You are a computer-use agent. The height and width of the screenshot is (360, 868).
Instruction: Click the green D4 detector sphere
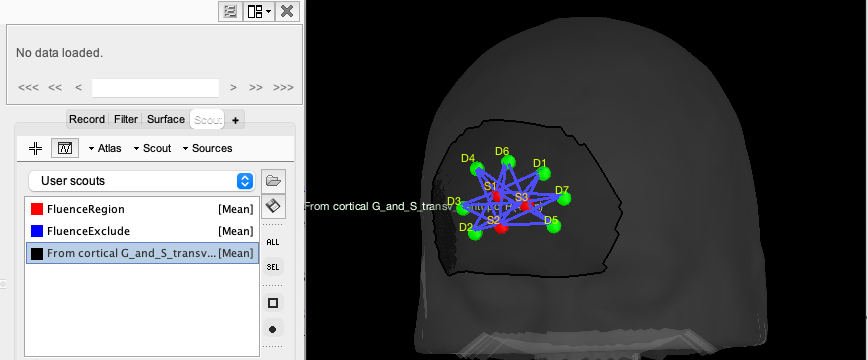coord(477,169)
